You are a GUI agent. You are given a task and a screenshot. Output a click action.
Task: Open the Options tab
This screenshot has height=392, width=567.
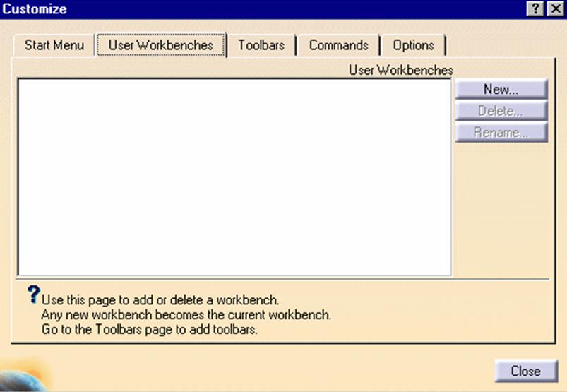(413, 45)
